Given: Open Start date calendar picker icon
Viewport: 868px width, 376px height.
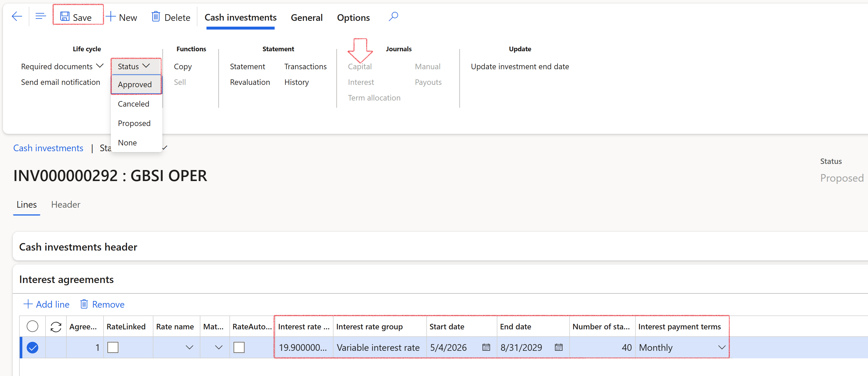Looking at the screenshot, I should pyautogui.click(x=486, y=347).
